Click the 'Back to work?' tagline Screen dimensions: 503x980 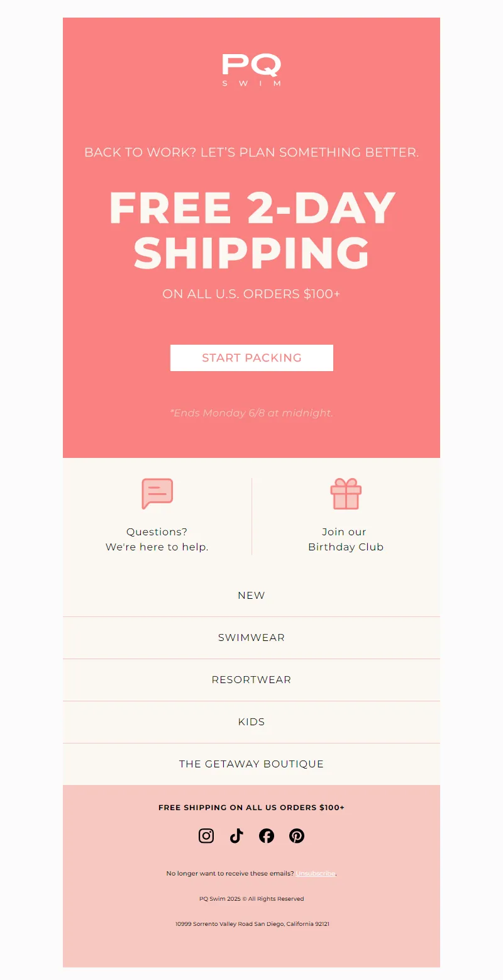(x=251, y=152)
